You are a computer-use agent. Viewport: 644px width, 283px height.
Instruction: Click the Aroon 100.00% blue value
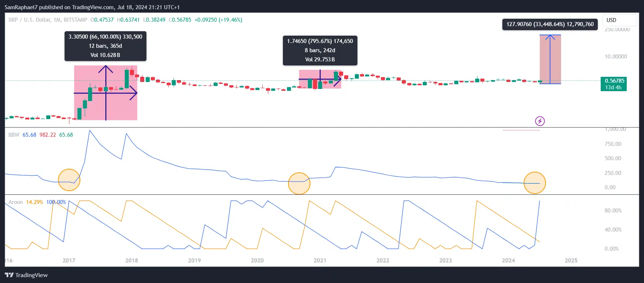click(x=56, y=202)
